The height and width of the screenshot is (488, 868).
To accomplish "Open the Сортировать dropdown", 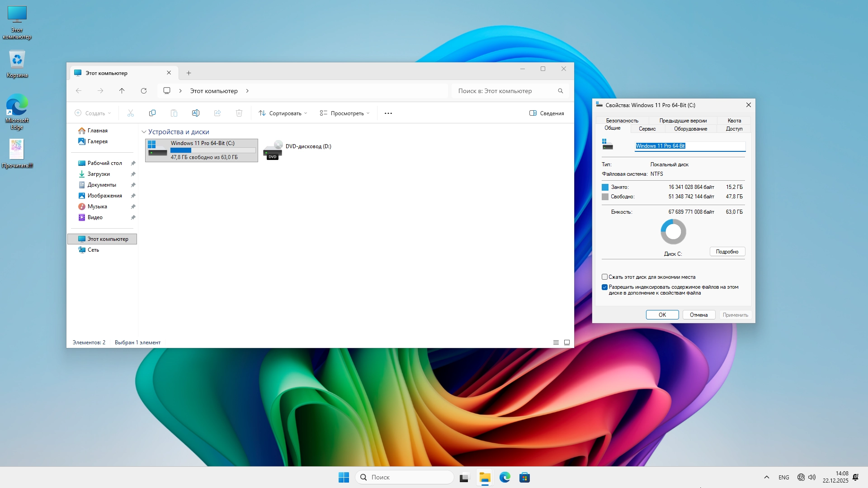I will coord(283,113).
